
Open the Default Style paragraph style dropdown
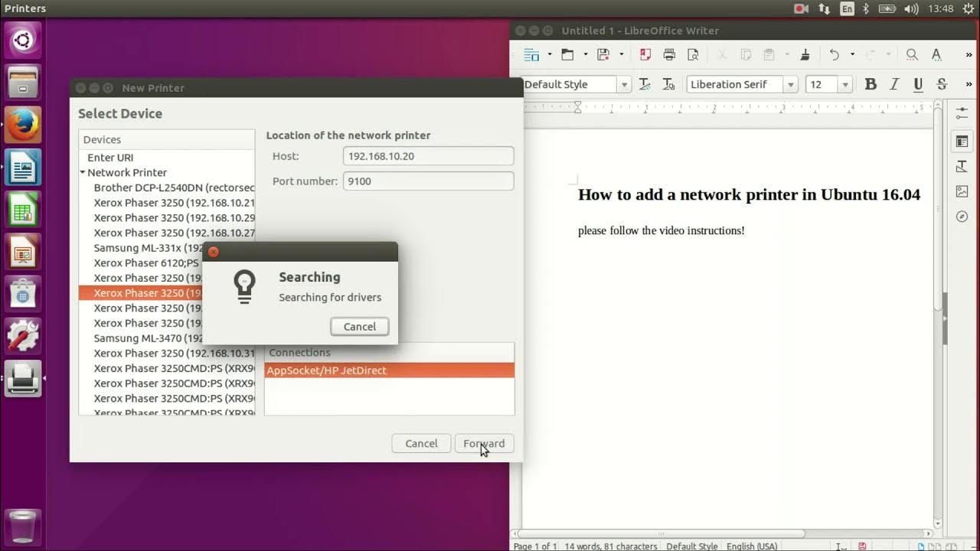pos(624,85)
